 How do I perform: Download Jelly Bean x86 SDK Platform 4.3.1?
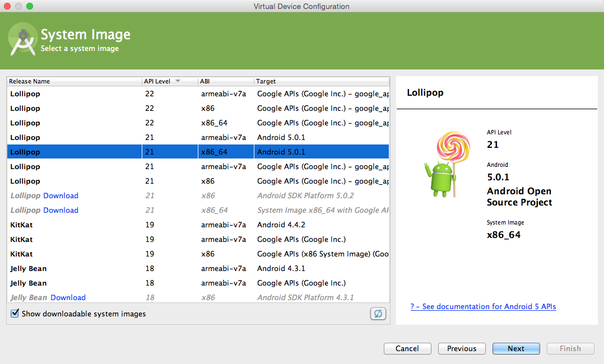(x=68, y=298)
